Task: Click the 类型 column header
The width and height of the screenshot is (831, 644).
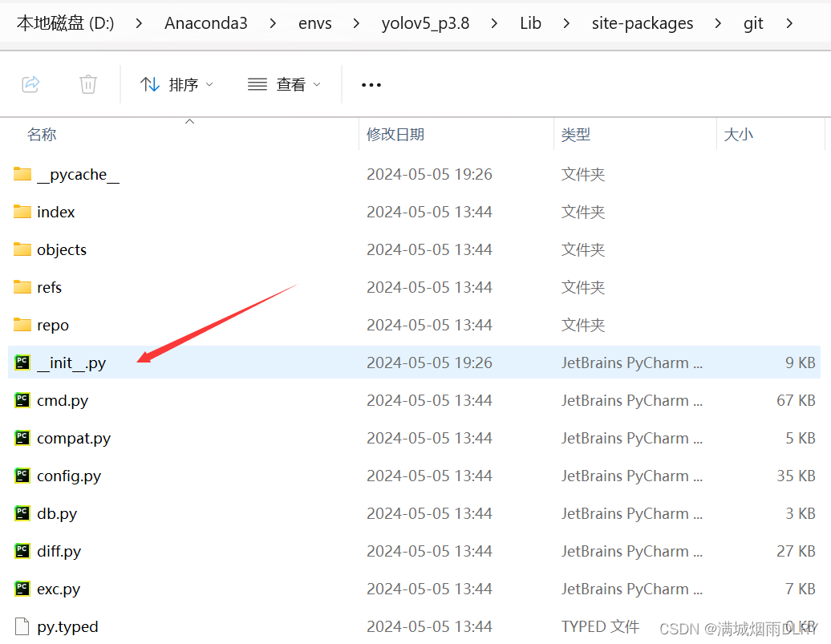Action: coord(576,134)
